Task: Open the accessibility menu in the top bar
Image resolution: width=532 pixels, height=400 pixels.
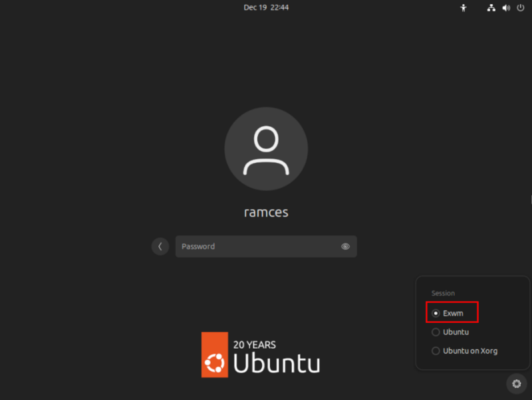Action: click(x=463, y=7)
